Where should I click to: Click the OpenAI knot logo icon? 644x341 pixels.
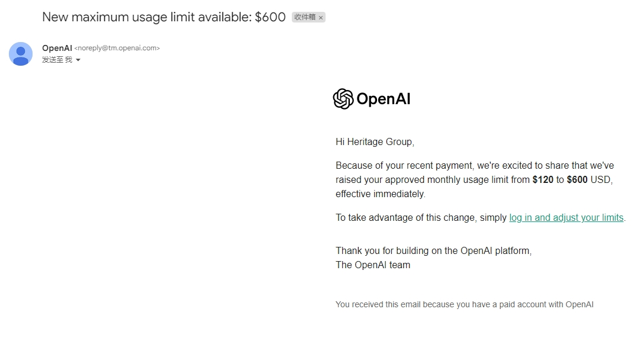(343, 99)
